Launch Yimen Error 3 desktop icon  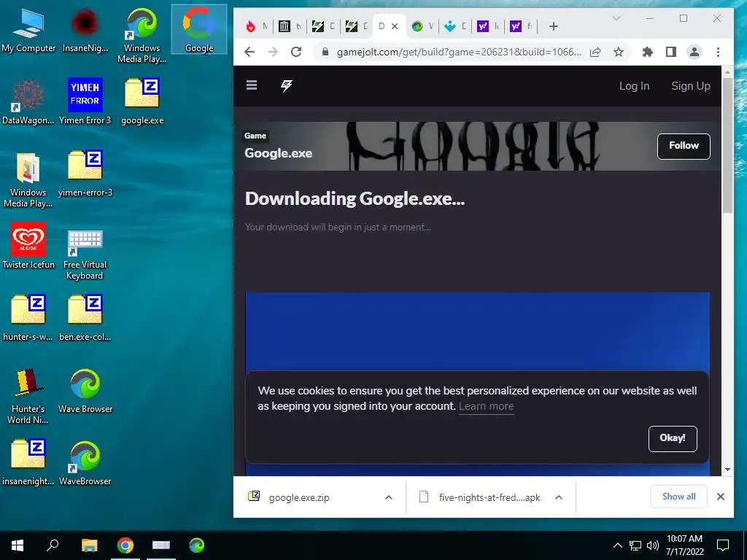85,102
